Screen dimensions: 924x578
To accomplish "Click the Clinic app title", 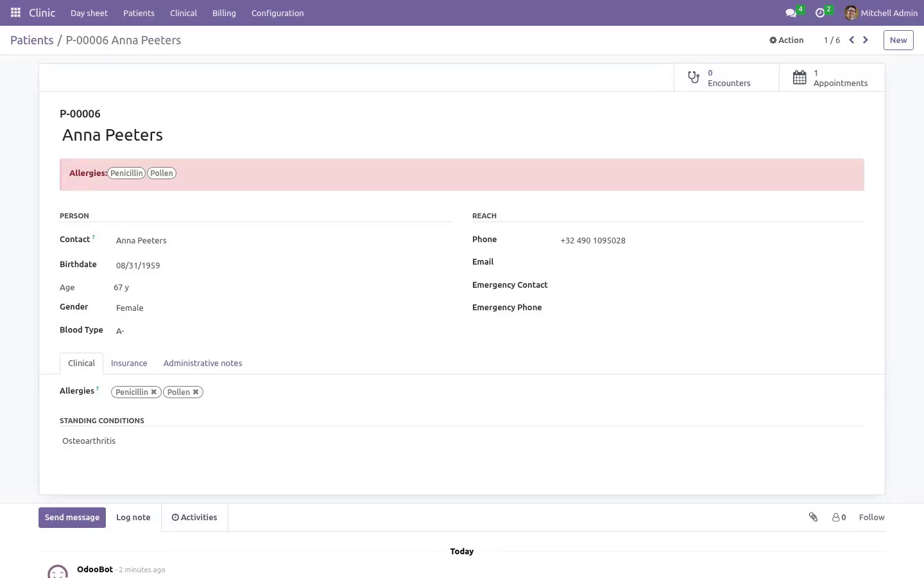I will [42, 13].
